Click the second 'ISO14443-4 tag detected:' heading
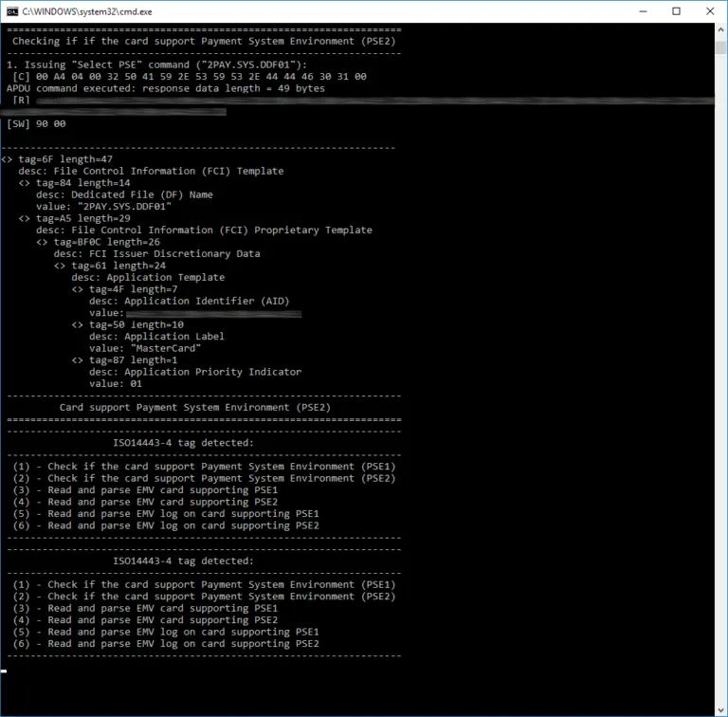The width and height of the screenshot is (728, 717). tap(183, 561)
